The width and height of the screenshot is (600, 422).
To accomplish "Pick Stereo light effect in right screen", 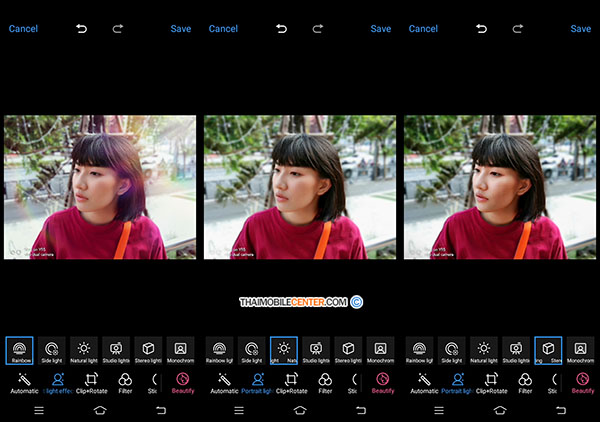I will tap(548, 349).
